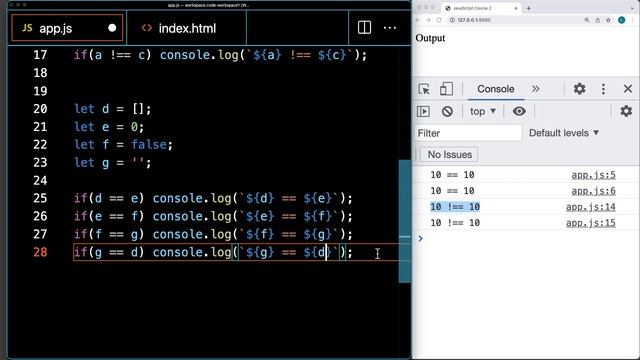Click line number 25 in gutter
The width and height of the screenshot is (640, 360).
point(40,198)
